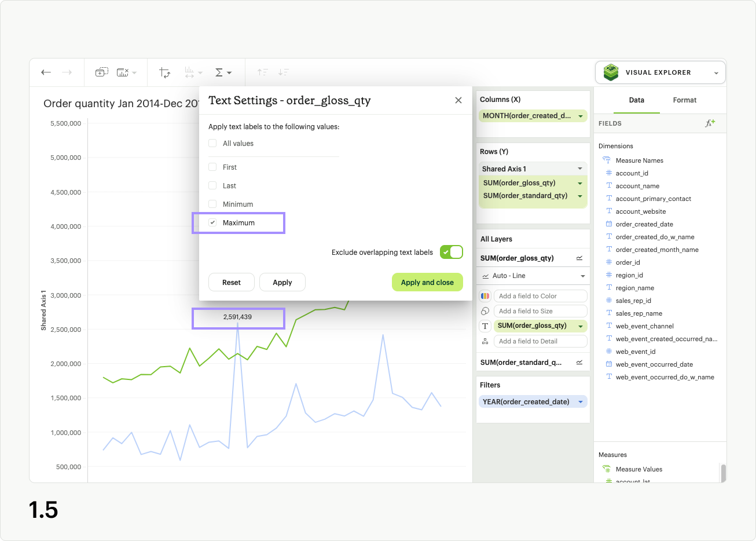756x541 pixels.
Task: Click the Add a field to Detail box
Action: pos(541,341)
